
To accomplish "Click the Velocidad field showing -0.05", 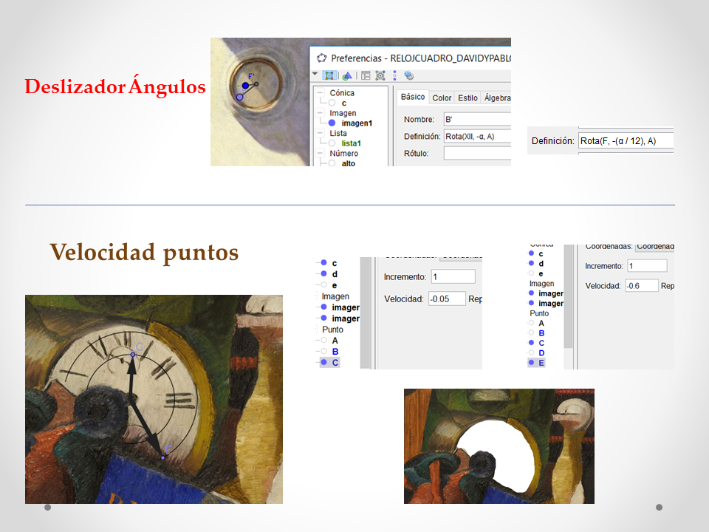I will tap(447, 299).
